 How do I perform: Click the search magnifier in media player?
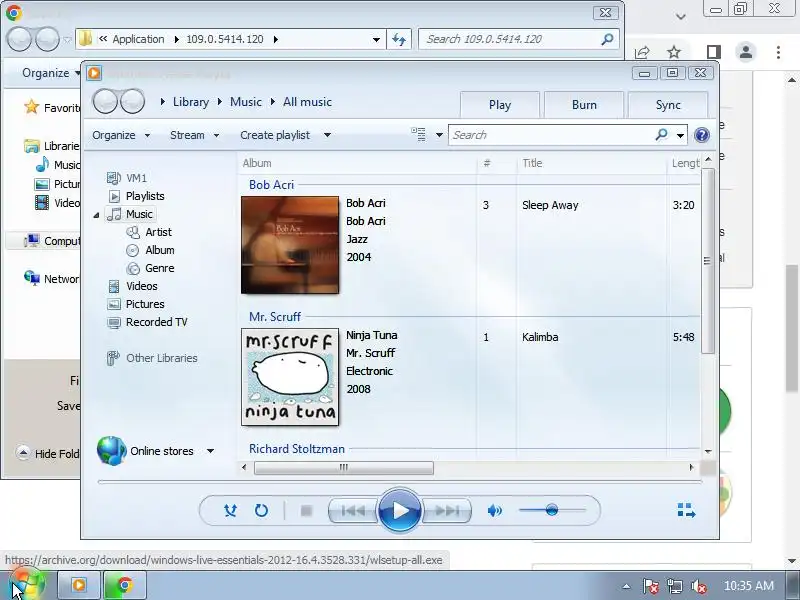pyautogui.click(x=662, y=135)
